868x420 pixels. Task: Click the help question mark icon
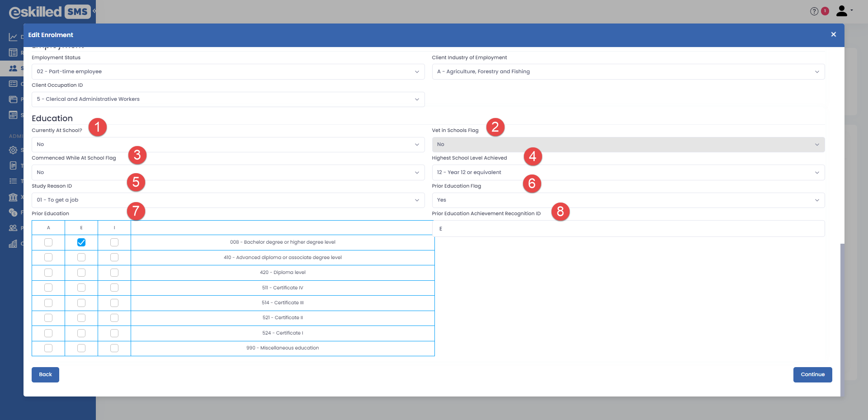click(814, 11)
